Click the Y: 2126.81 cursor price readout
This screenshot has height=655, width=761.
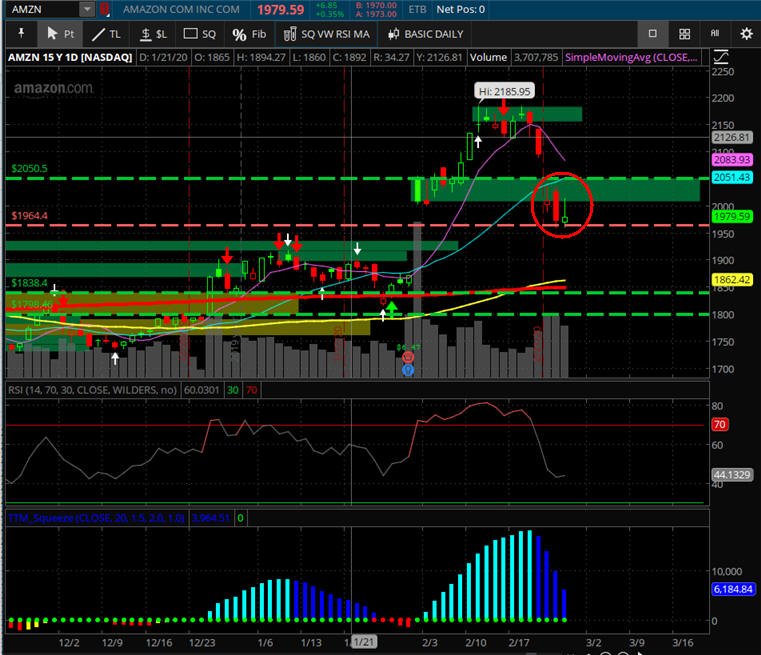(x=440, y=57)
